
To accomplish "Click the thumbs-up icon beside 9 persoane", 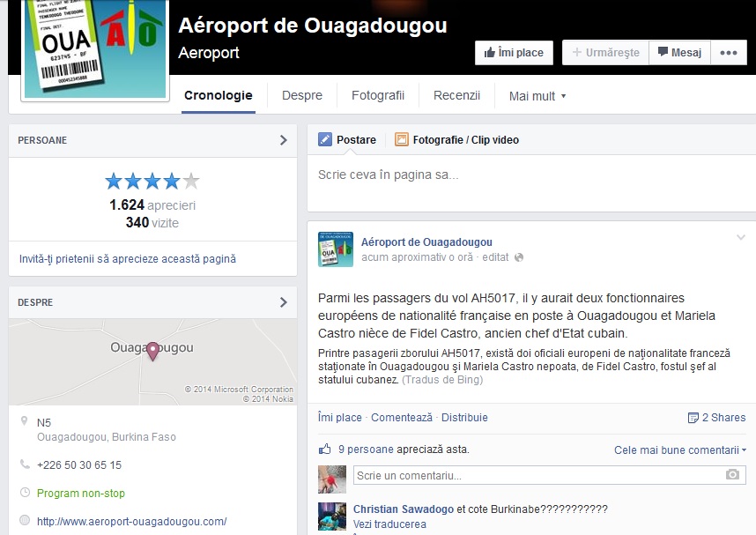I will coord(325,449).
